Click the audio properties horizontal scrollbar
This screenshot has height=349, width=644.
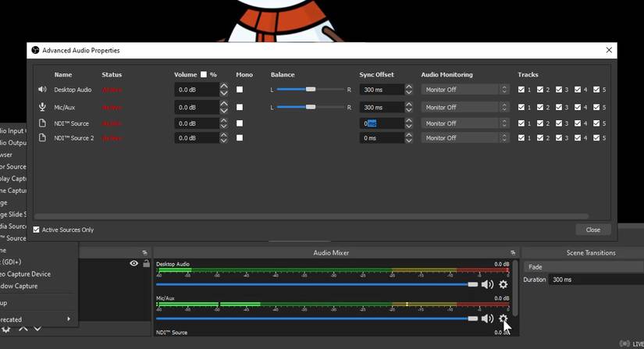coord(311,215)
